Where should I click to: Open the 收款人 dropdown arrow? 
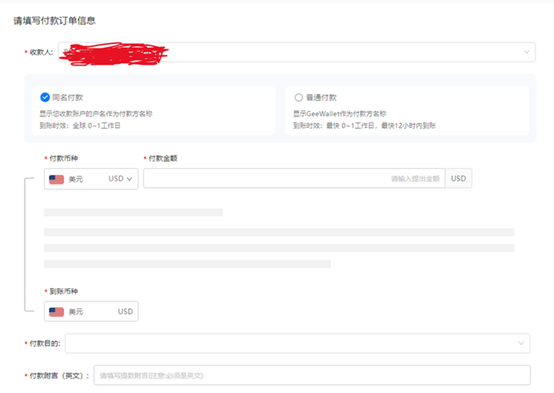[x=526, y=52]
